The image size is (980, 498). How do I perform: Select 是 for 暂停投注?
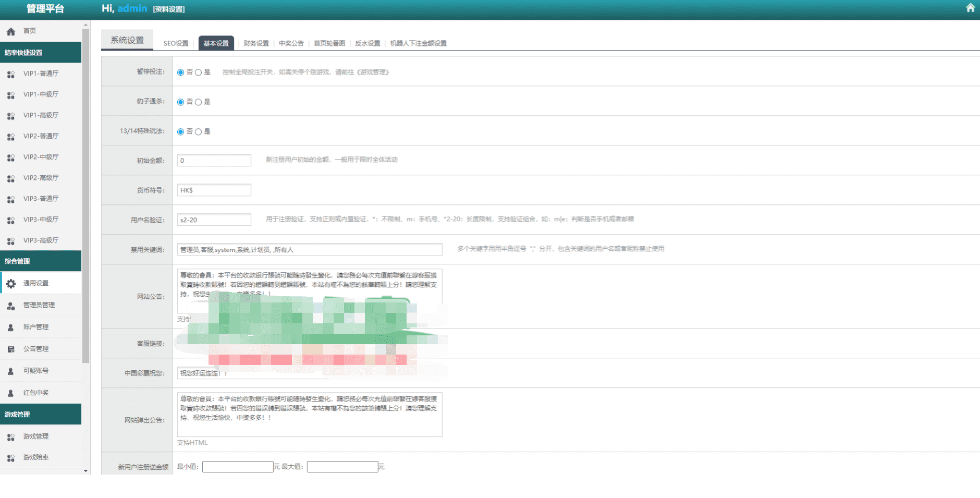point(198,72)
